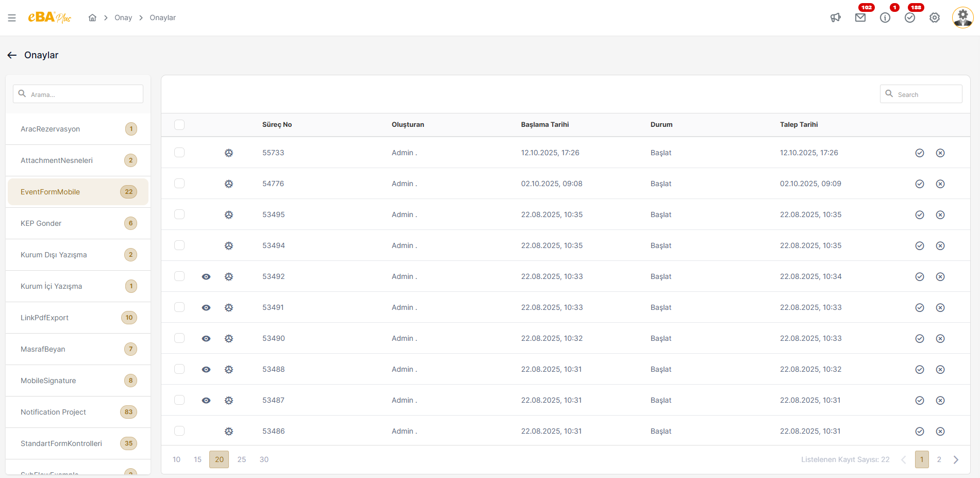Screen dimensions: 980x478
Task: Open gear actions for process 53495
Action: pyautogui.click(x=229, y=215)
